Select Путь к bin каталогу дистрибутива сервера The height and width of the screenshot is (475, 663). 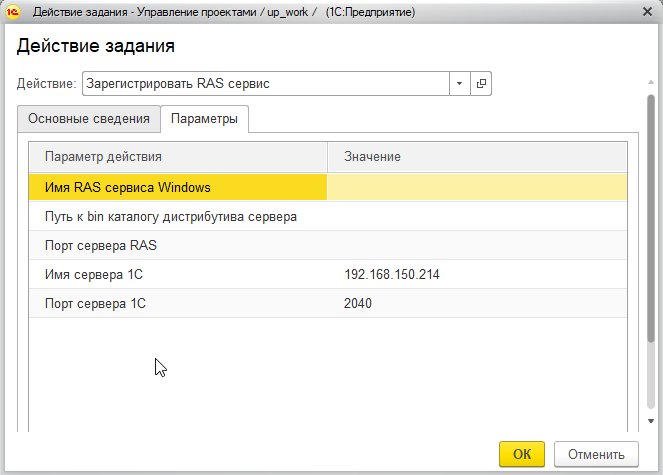(328, 216)
